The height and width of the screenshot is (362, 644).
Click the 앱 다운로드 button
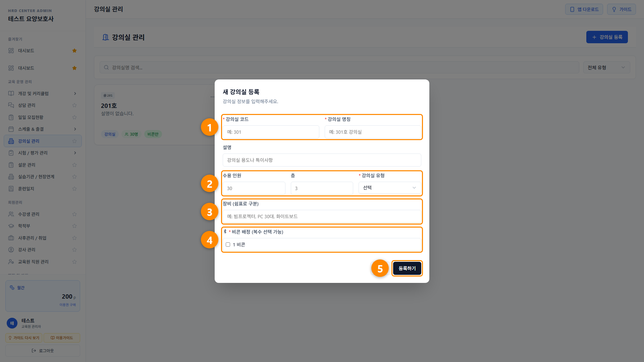coord(584,9)
